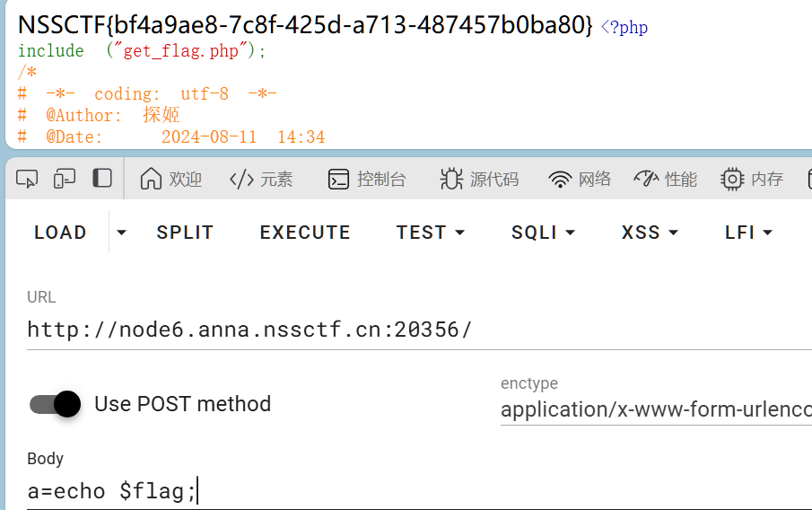Image resolution: width=812 pixels, height=510 pixels.
Task: Open the LFI dropdown menu
Action: tap(748, 233)
